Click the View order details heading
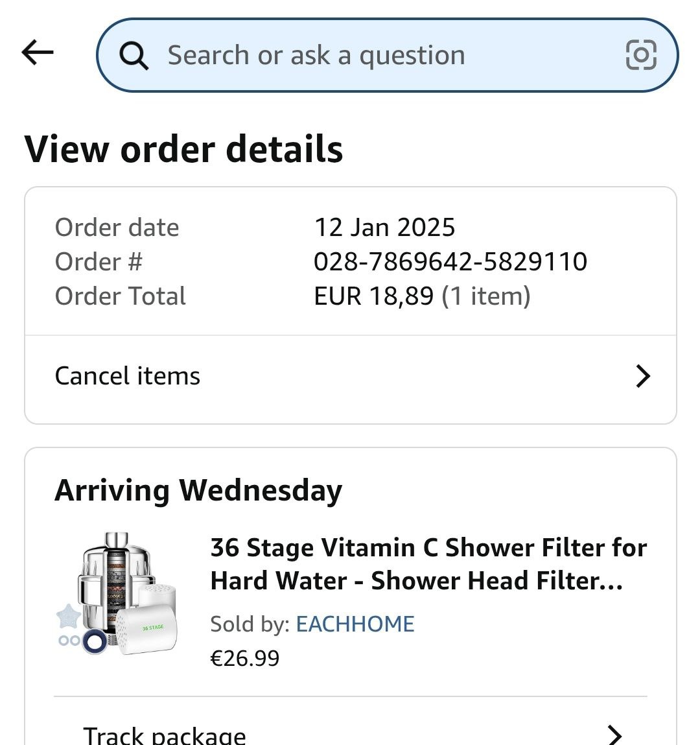Image resolution: width=700 pixels, height=745 pixels. pyautogui.click(x=183, y=149)
